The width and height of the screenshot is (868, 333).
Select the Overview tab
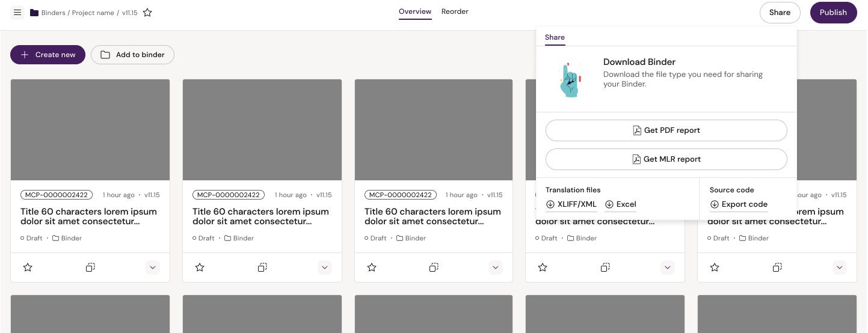click(415, 12)
